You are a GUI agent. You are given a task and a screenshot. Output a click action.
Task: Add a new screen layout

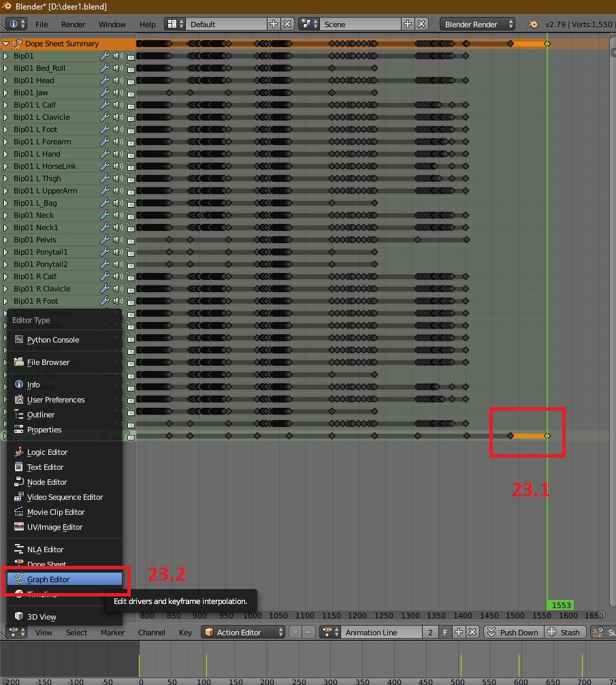click(274, 24)
